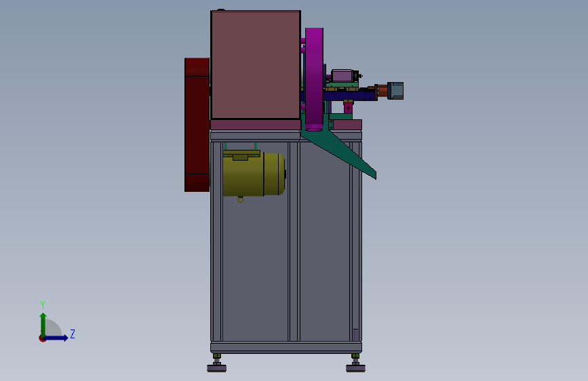This screenshot has width=588, height=381.
Task: Select the gray stepper motor at the rail end
Action: [395, 91]
